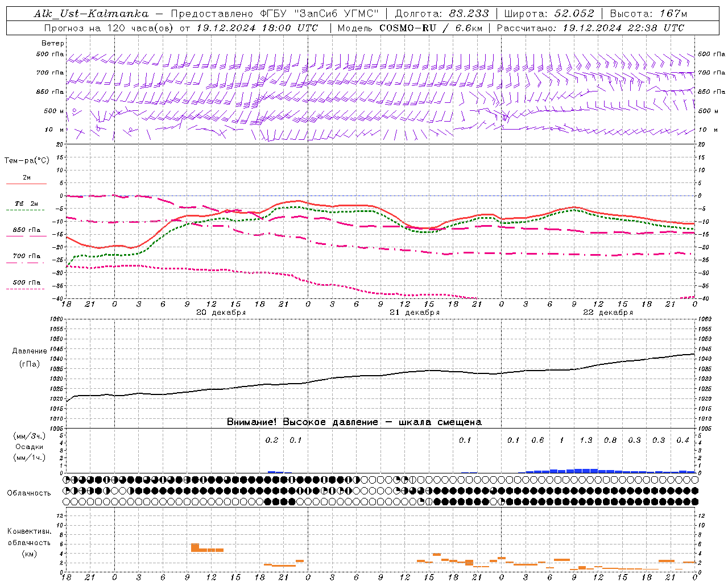
Task: Click the 'Осадки' precipitation label
Action: (30, 447)
